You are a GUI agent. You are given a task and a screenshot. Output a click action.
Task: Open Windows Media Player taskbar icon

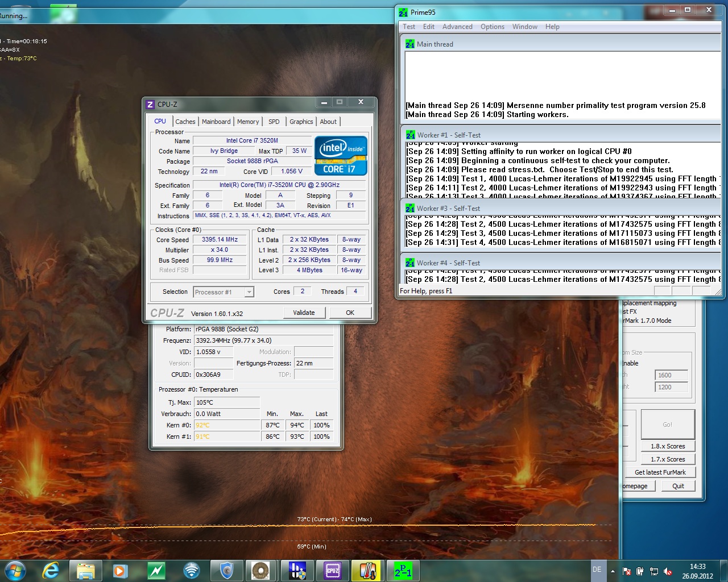point(121,570)
